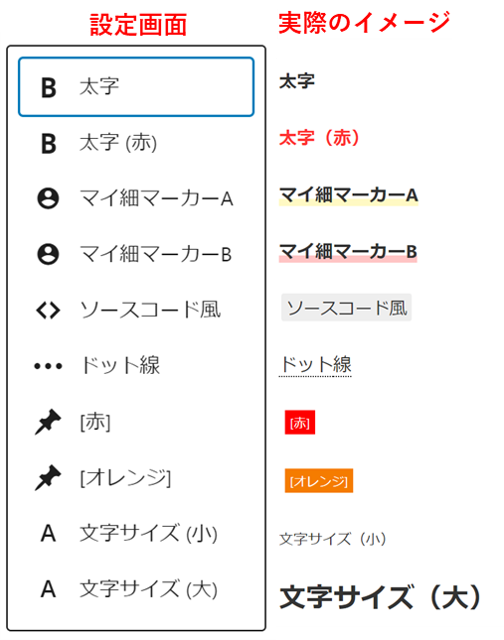
Task: Click the A icon for 文字サイズ (大)
Action: 48,589
